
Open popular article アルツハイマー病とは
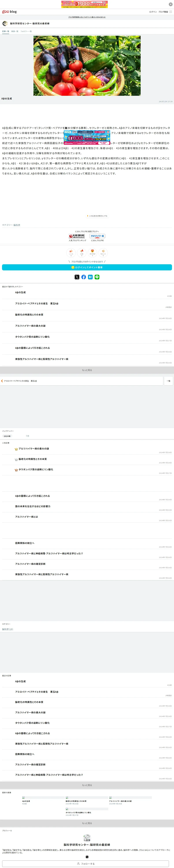26,517
